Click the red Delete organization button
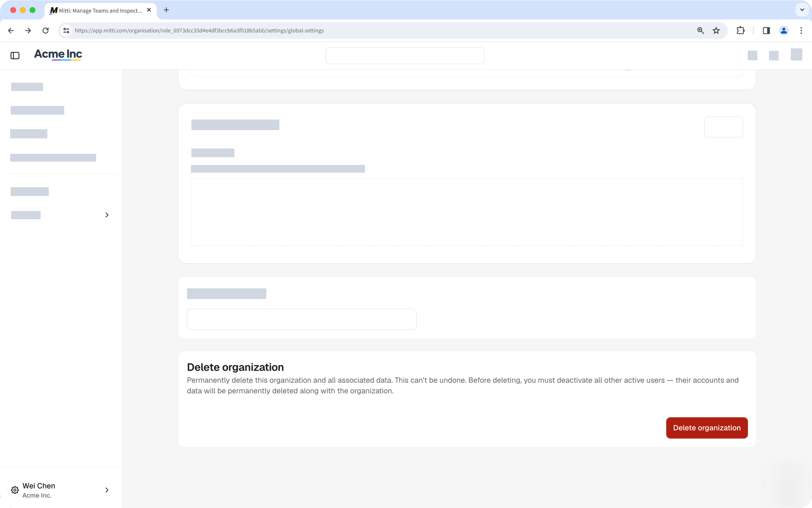The height and width of the screenshot is (508, 812). pyautogui.click(x=707, y=428)
